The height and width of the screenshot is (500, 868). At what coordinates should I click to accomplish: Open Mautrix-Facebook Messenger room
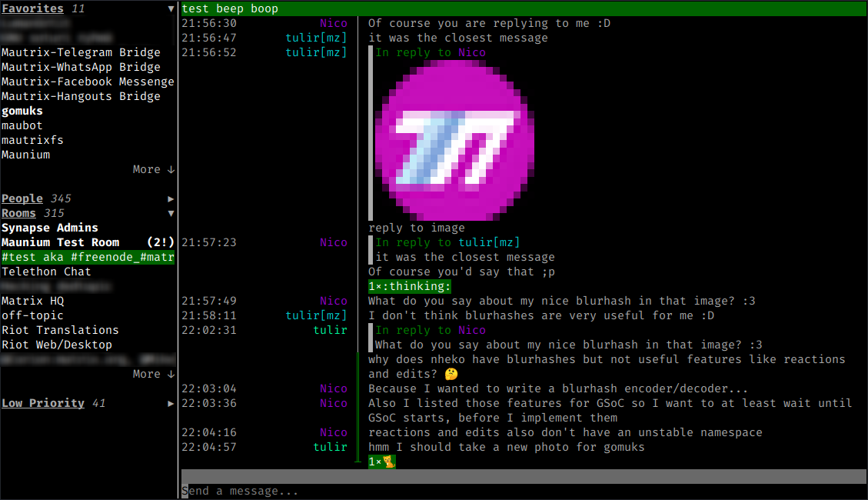[x=88, y=82]
